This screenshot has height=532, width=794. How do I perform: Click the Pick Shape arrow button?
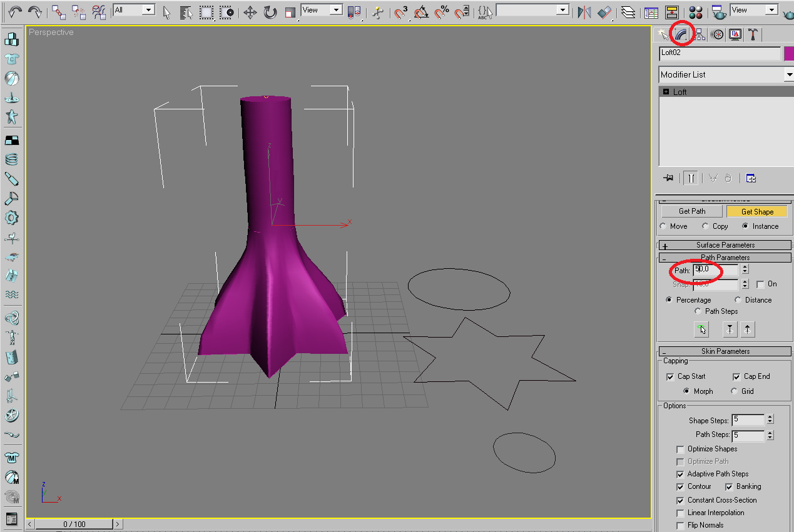(701, 329)
